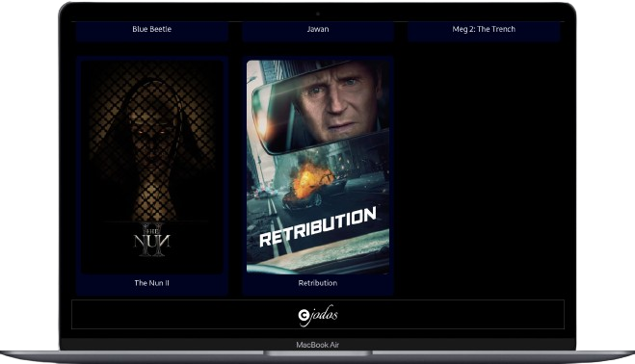Open The Nun II movie poster
This screenshot has height=364, width=635.
(152, 167)
